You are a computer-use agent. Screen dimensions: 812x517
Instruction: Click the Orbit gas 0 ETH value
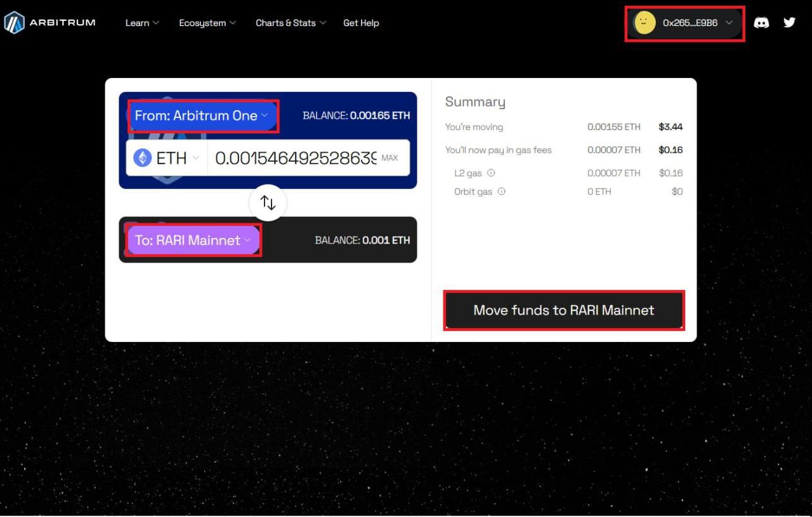(599, 192)
